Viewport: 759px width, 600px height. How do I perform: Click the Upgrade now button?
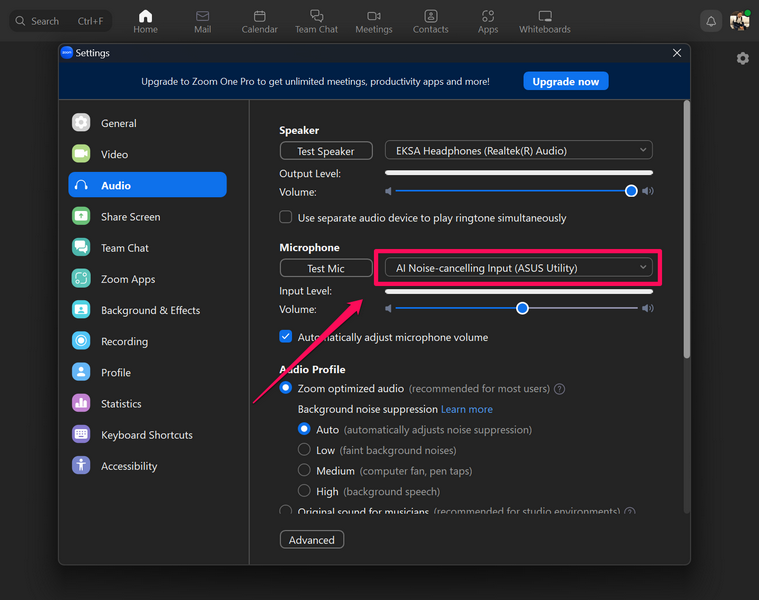tap(565, 81)
